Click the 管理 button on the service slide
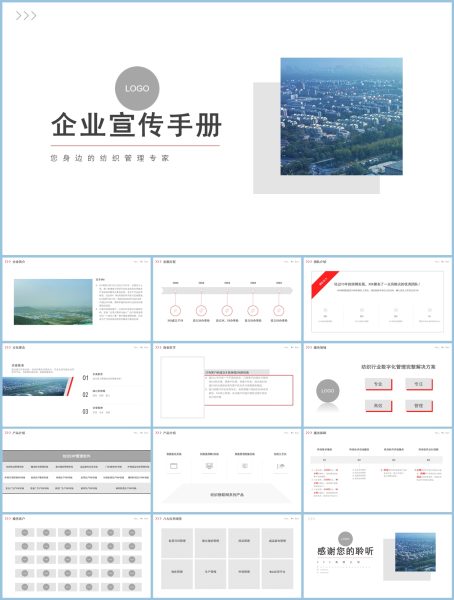This screenshot has width=454, height=600. [419, 406]
